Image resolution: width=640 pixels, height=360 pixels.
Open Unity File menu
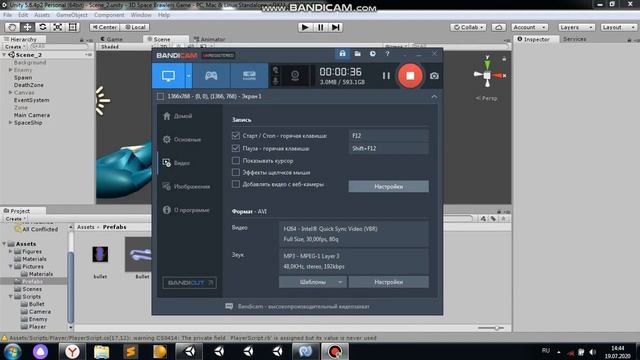7,15
